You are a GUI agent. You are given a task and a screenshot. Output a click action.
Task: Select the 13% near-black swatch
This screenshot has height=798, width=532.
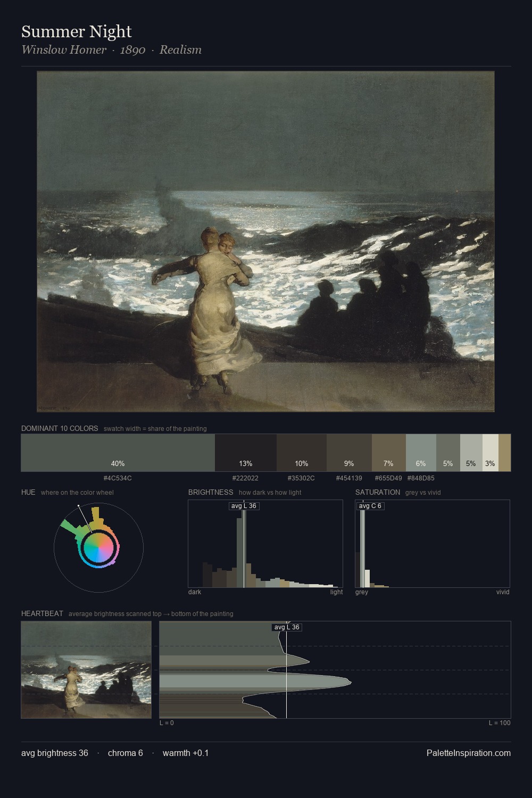pyautogui.click(x=246, y=453)
